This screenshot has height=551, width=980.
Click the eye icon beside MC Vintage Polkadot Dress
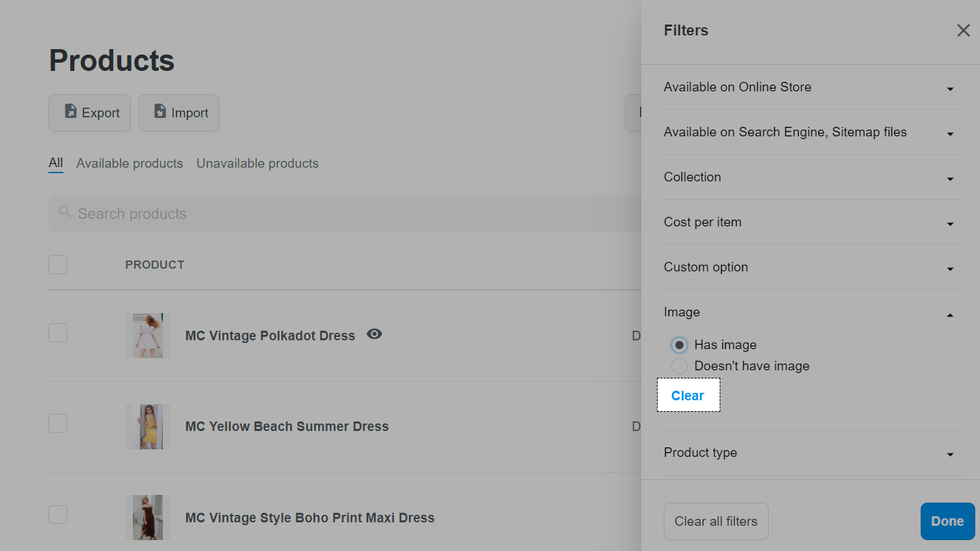click(x=374, y=334)
